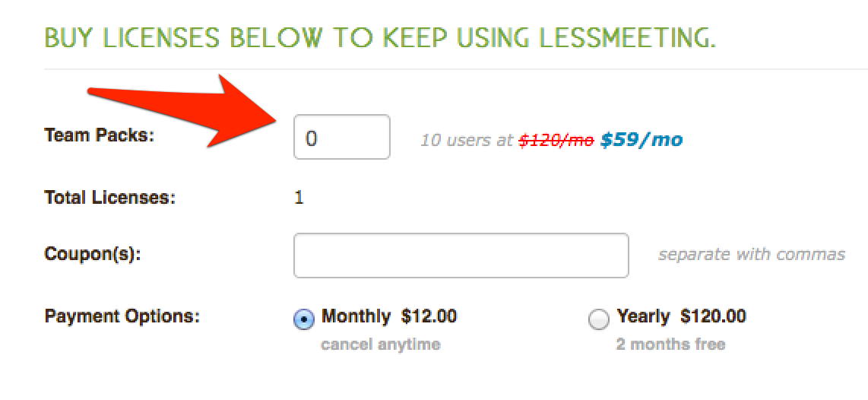Click the struck-through $120/mo price
Screen dimensions: 868x400
pos(556,141)
